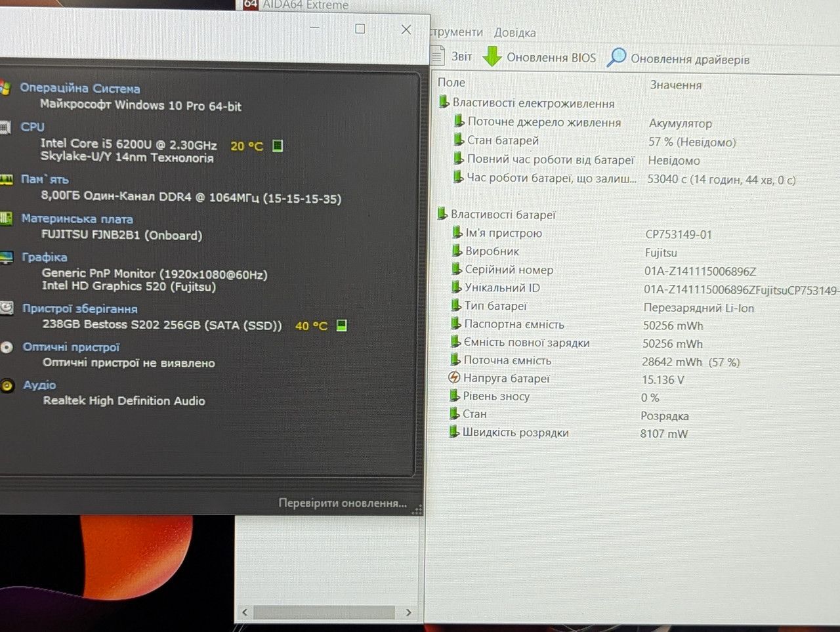Click battery icon beside Стан in battery properties
The height and width of the screenshot is (632, 840).
pos(454,413)
